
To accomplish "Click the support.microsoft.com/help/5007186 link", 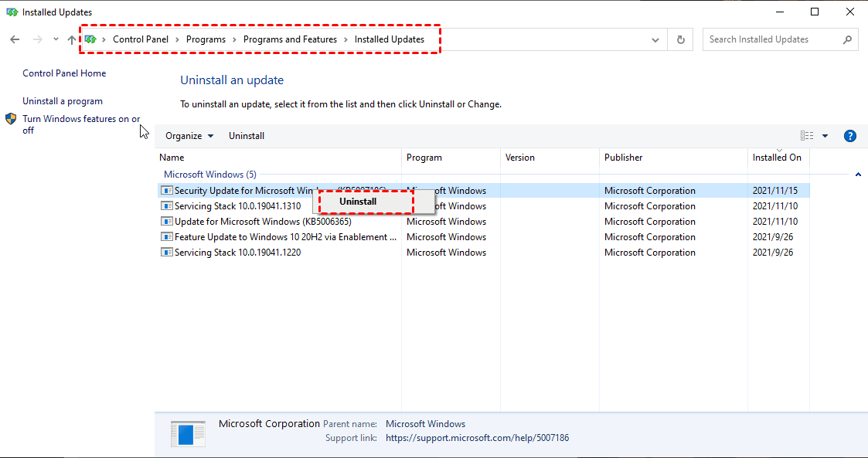I will click(477, 438).
